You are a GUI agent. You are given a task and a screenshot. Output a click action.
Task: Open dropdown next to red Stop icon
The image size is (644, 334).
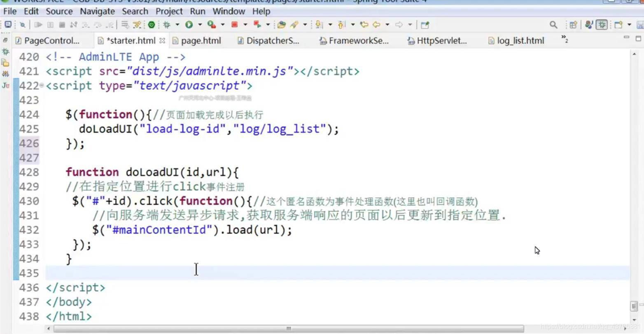245,25
